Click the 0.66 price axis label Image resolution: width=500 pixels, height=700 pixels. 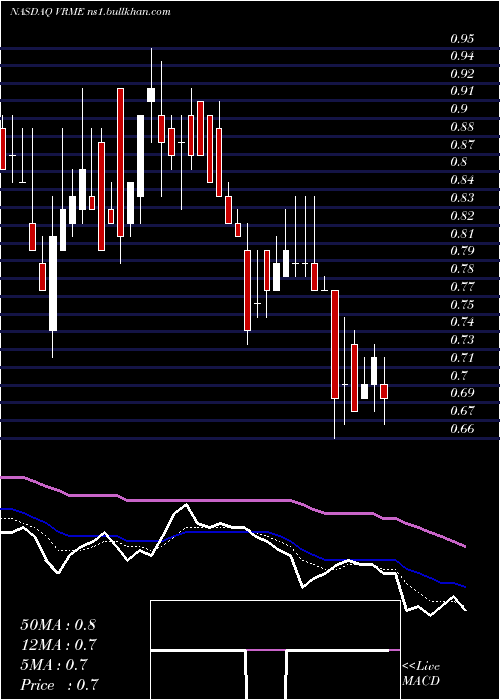pos(462,429)
